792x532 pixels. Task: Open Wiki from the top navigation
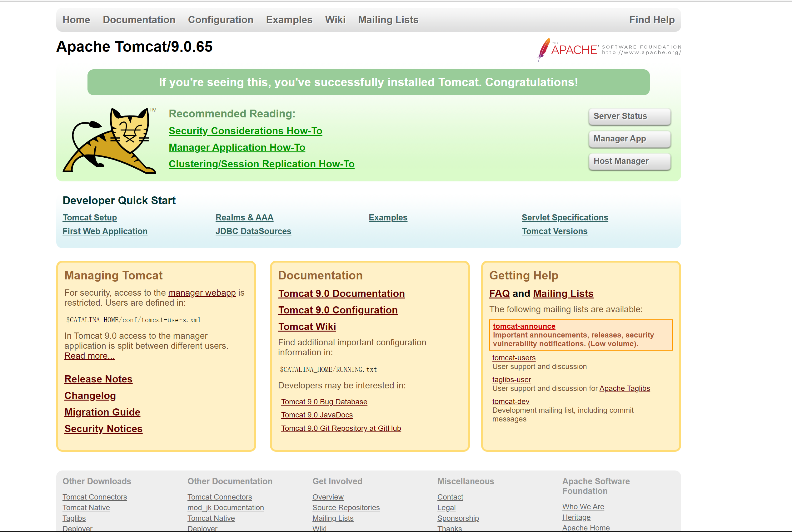tap(336, 20)
